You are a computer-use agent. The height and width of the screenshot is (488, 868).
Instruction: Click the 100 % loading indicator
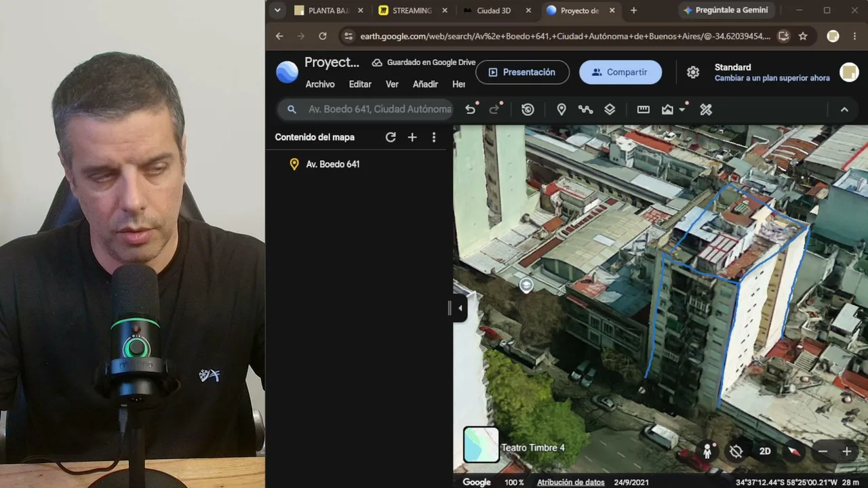(x=514, y=482)
